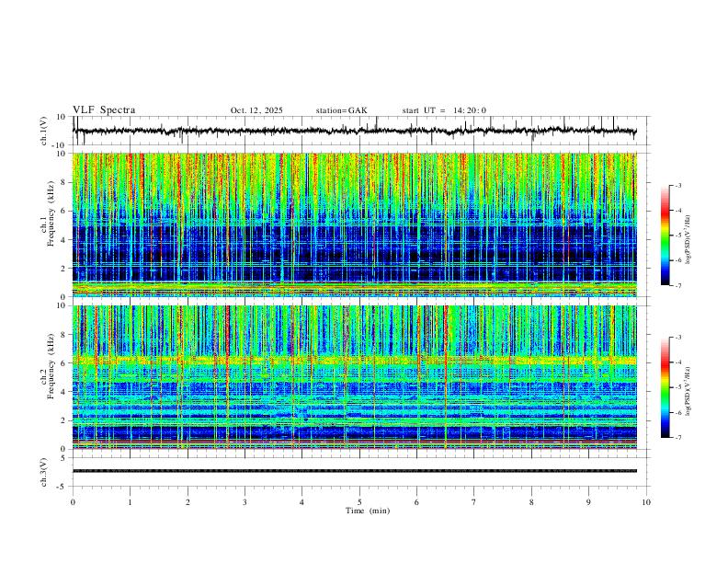
Task: Click the ch.2 spectrogram color scale bar
Action: [x=665, y=387]
